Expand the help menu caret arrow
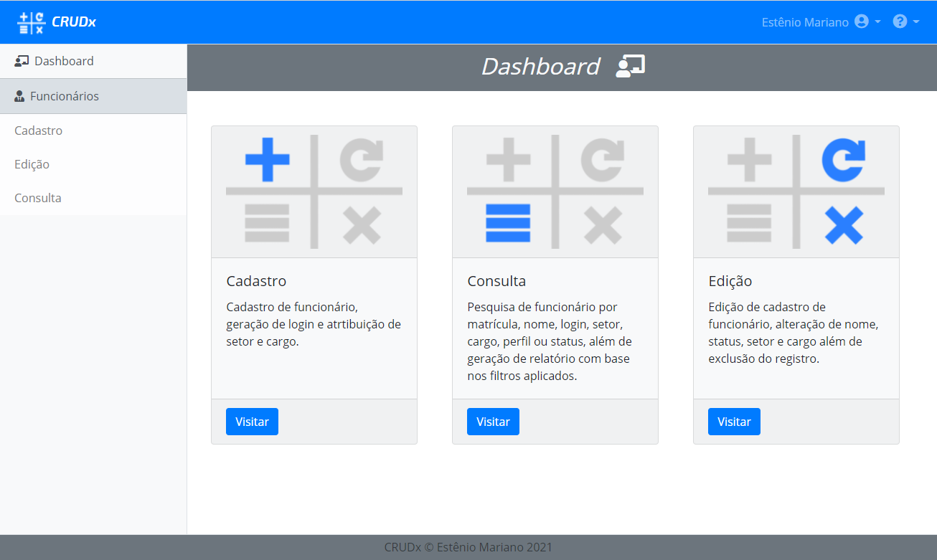 pyautogui.click(x=916, y=23)
